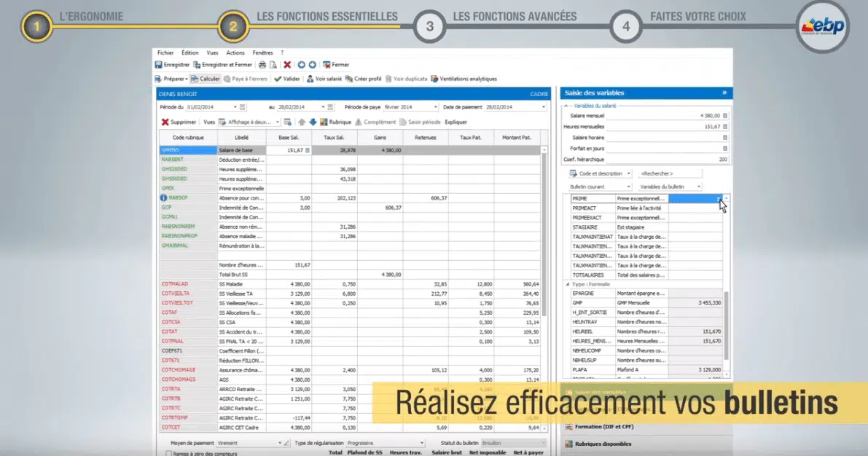The height and width of the screenshot is (456, 868).
Task: Open the Préparer dropdown
Action: (x=170, y=79)
